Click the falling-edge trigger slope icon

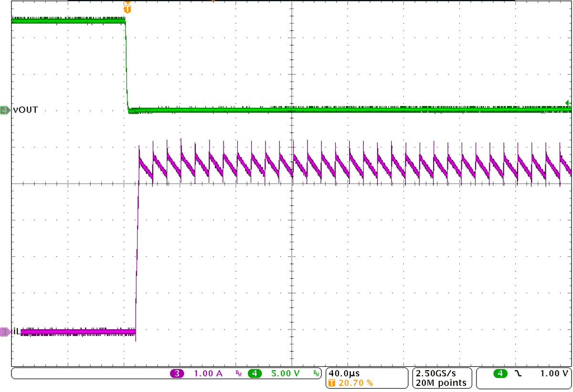click(517, 374)
